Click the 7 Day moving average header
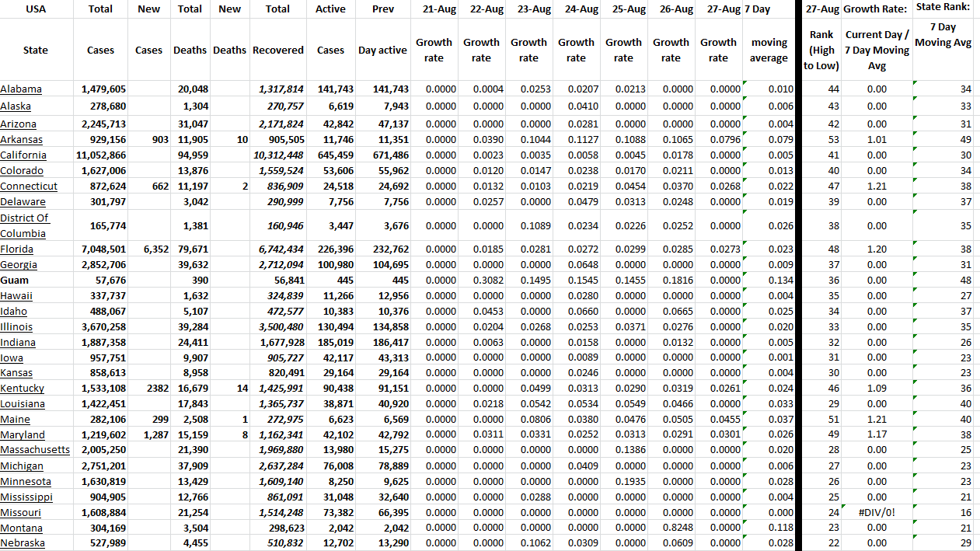The image size is (980, 551). [x=769, y=50]
